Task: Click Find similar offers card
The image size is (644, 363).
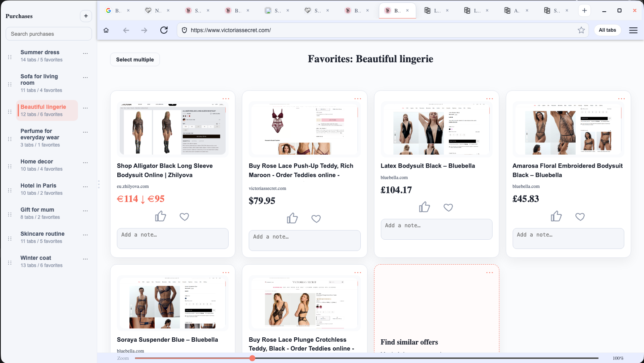Action: 437,308
